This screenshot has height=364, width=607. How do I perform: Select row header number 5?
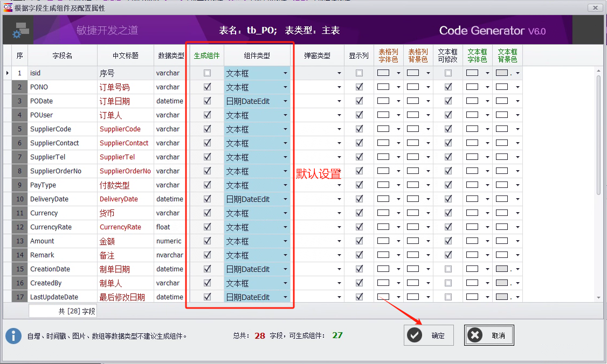(20, 129)
